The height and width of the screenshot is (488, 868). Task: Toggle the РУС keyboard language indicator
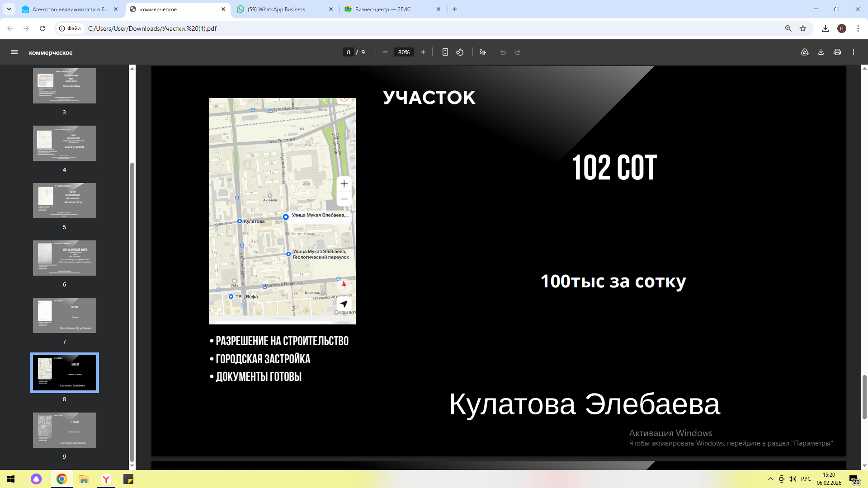[806, 479]
